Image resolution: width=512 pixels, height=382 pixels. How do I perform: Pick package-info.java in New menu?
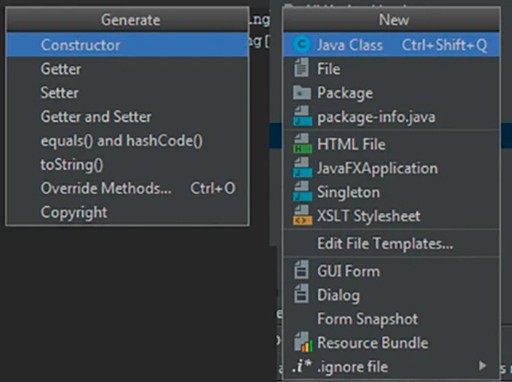click(391, 117)
